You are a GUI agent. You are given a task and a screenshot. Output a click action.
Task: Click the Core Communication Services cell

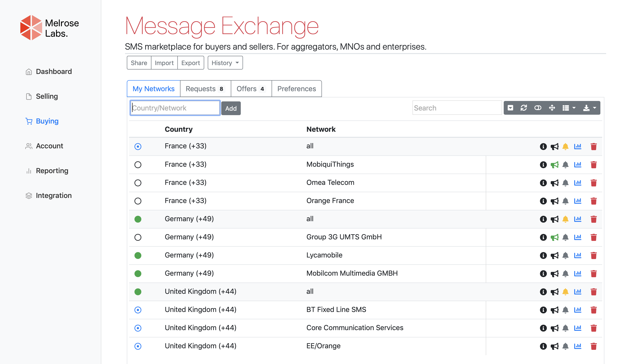pyautogui.click(x=355, y=328)
